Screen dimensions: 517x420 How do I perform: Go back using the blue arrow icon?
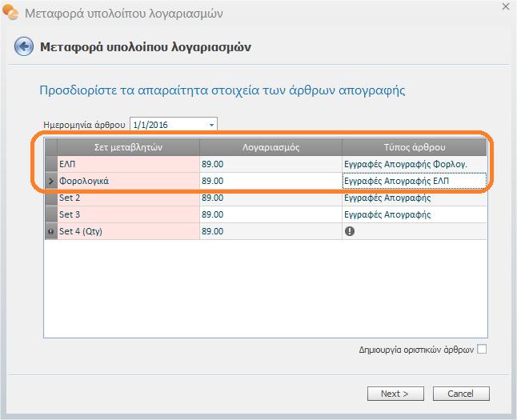click(x=24, y=46)
